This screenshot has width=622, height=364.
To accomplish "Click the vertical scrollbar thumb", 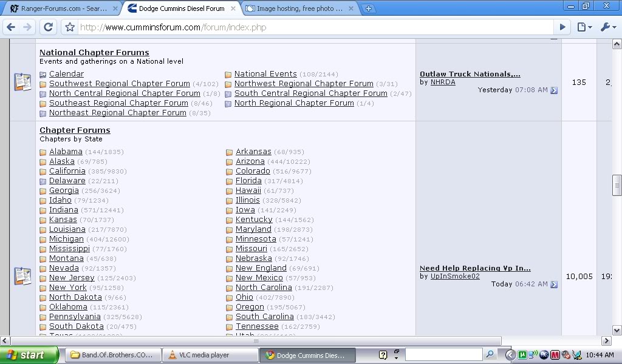I will 617,185.
